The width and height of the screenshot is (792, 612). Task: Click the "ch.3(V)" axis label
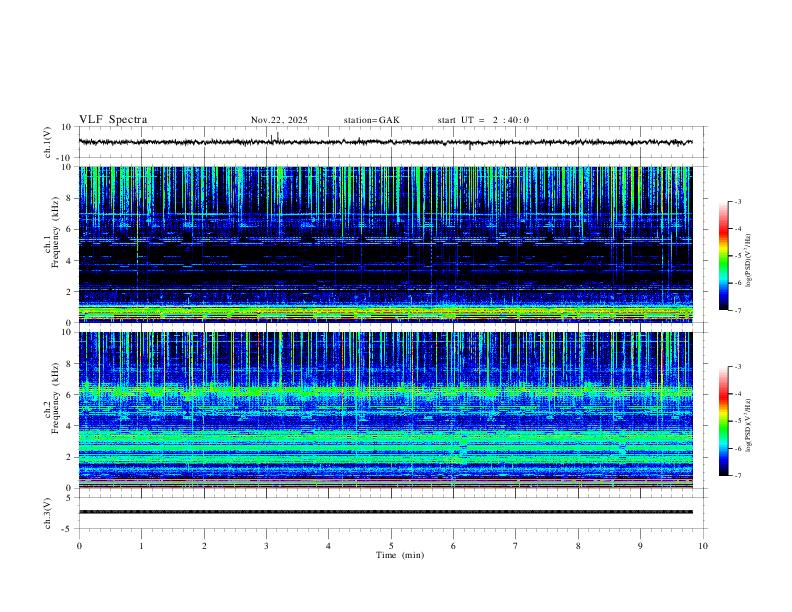[x=48, y=513]
